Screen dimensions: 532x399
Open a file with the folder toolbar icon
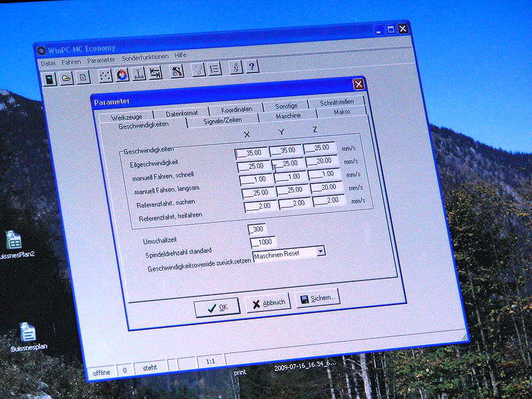coord(66,78)
